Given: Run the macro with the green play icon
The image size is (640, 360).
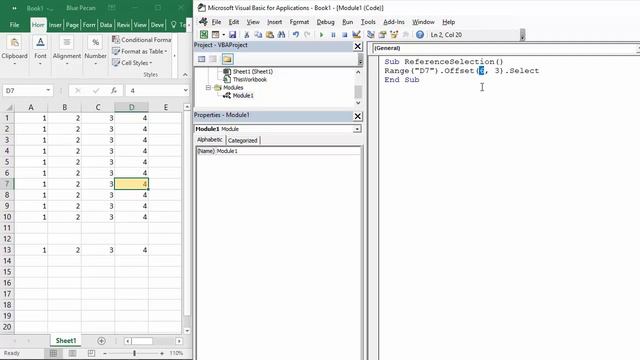Looking at the screenshot, I should [x=321, y=35].
